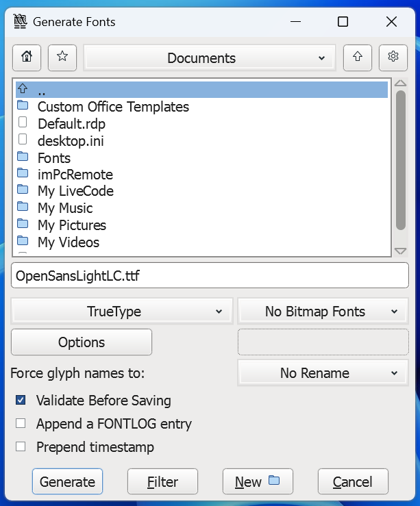Click the Default.rdp file icon
The height and width of the screenshot is (506, 420).
pos(23,123)
